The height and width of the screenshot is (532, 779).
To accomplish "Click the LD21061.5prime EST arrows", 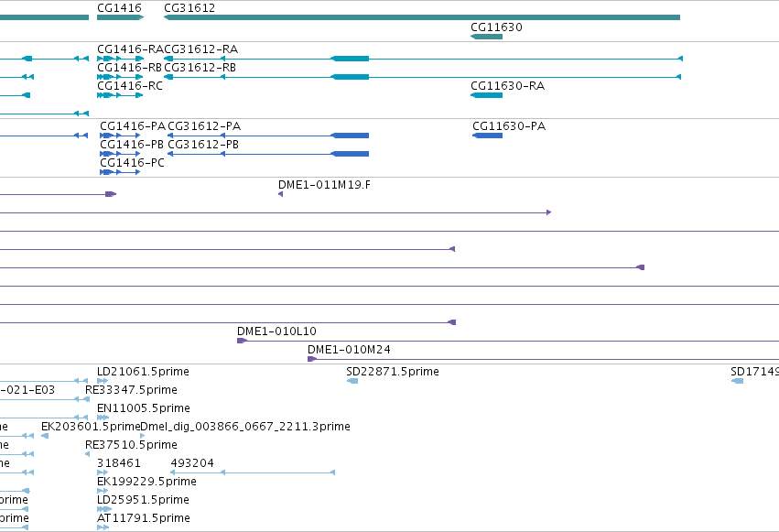I will click(103, 381).
